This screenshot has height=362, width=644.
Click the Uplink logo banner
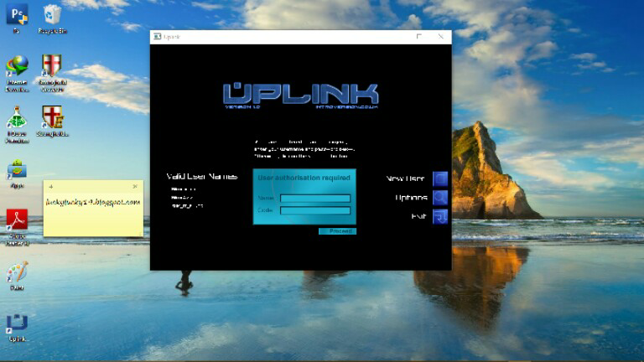(301, 96)
